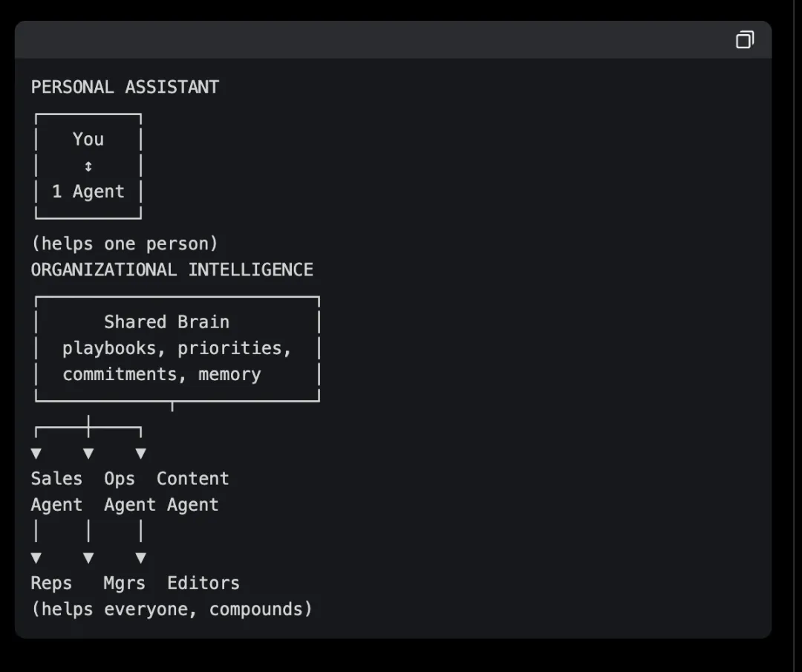Click the up-down arrow between You and Agent
The height and width of the screenshot is (672, 802).
point(88,166)
